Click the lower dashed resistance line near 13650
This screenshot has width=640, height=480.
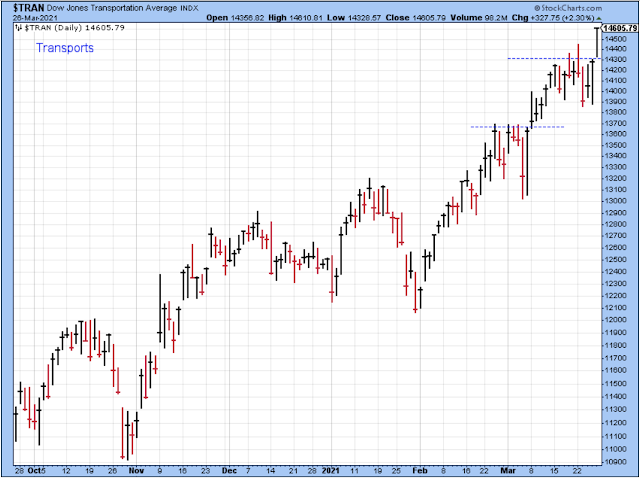click(x=518, y=127)
